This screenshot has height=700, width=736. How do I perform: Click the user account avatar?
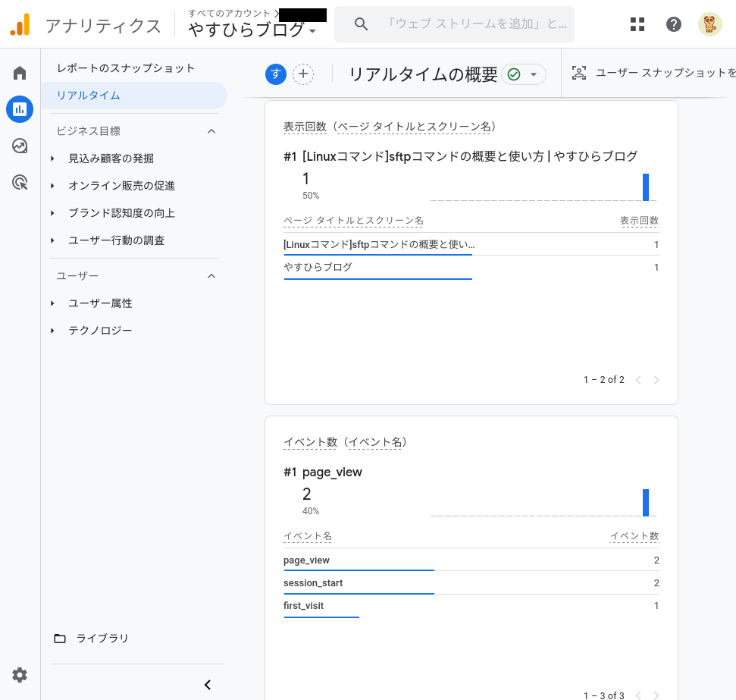(709, 24)
